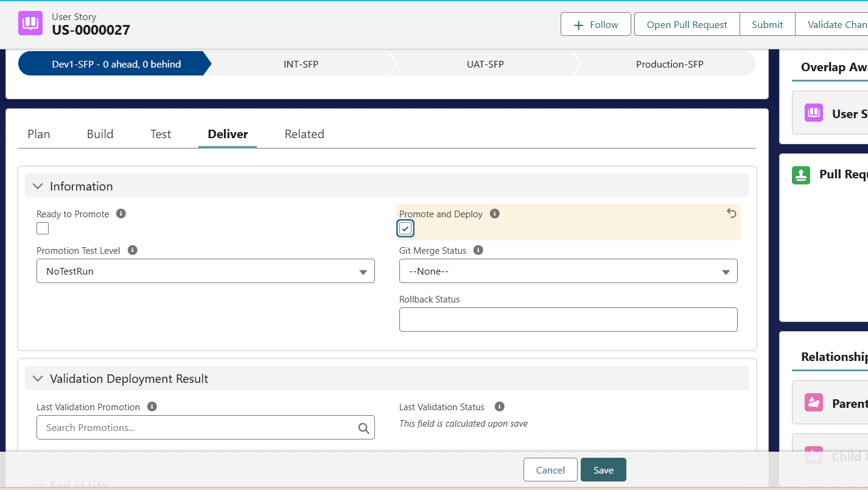This screenshot has height=490, width=868.
Task: Click the Submit button
Action: pyautogui.click(x=767, y=24)
